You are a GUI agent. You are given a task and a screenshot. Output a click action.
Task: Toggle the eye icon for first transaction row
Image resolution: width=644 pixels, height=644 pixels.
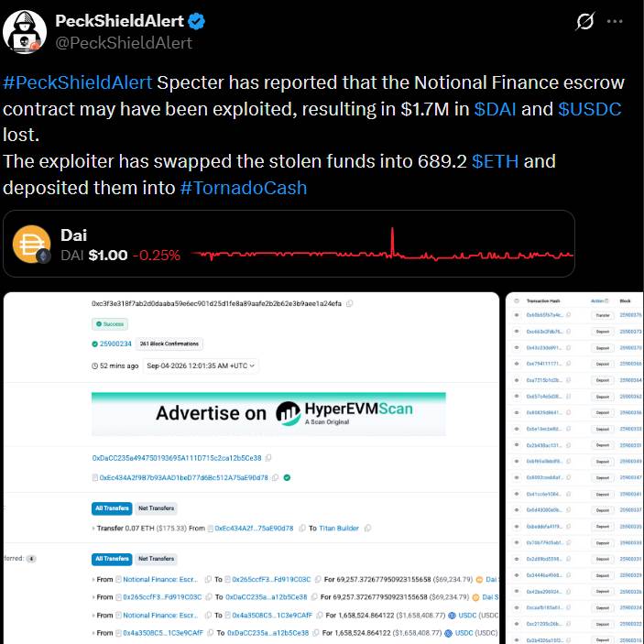(517, 315)
